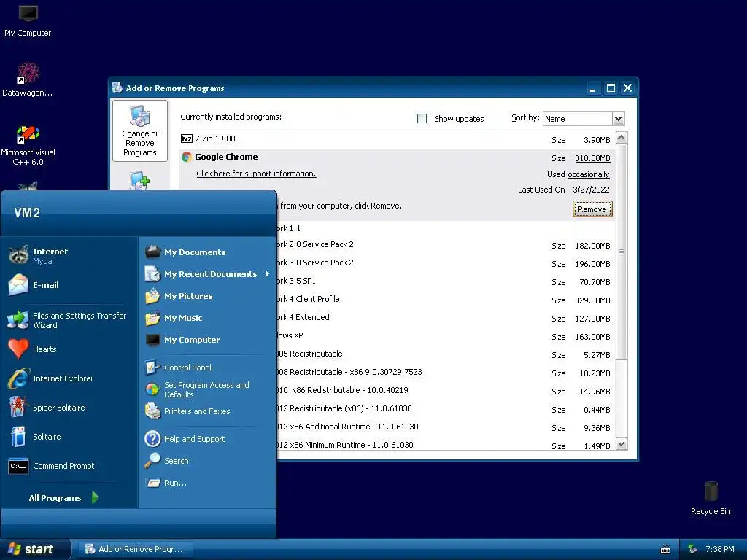The height and width of the screenshot is (560, 747).
Task: Select the 2.0 Service Pack 2 entry
Action: click(446, 245)
